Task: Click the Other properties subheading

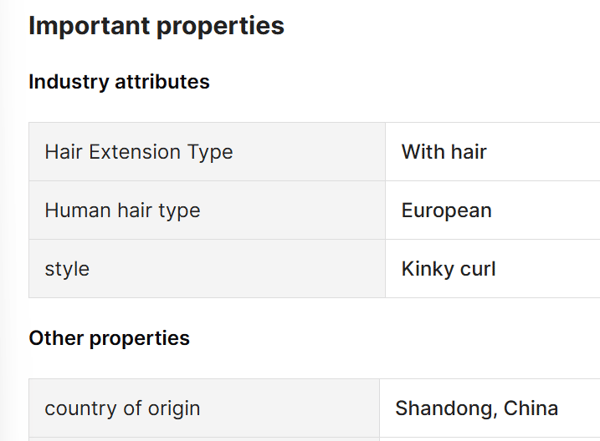Action: 109,338
